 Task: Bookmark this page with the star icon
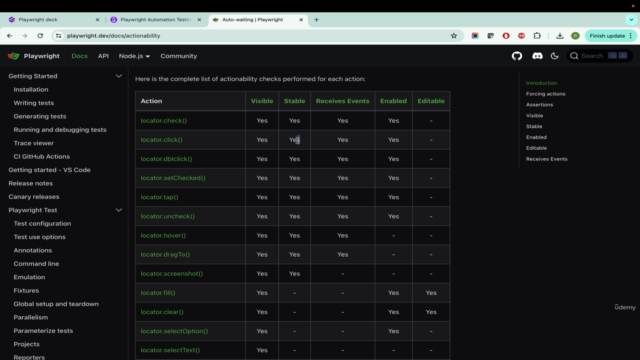453,36
